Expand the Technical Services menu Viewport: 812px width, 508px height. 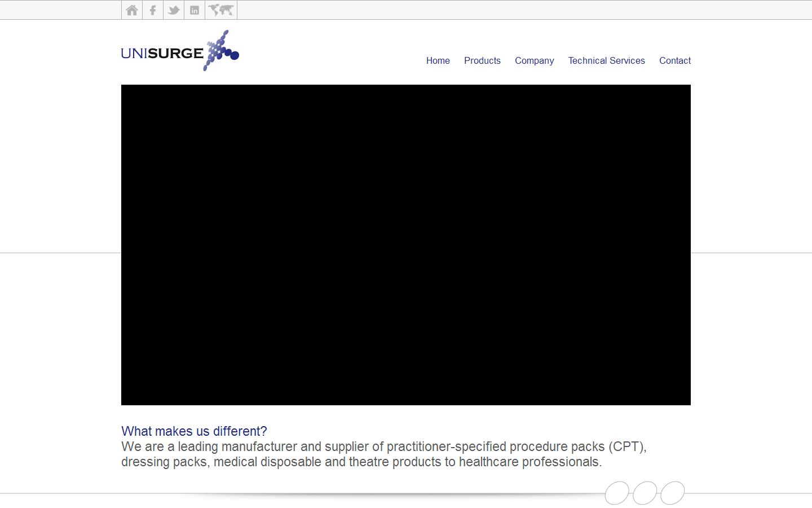coord(606,60)
